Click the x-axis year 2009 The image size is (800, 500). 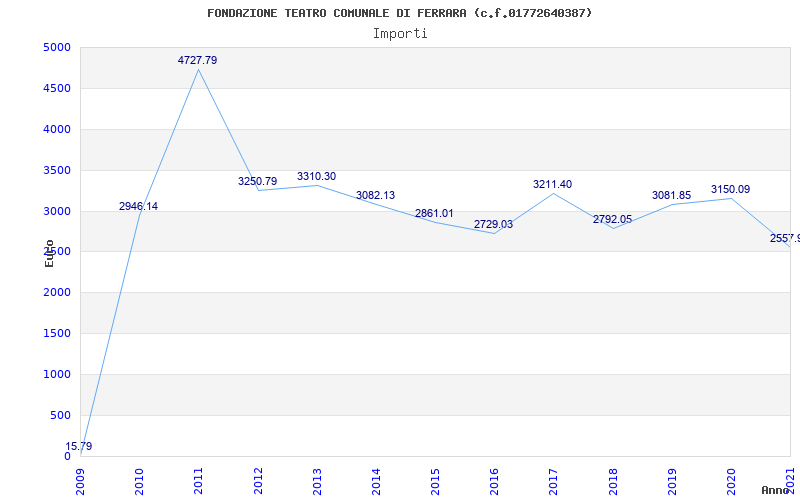point(81,481)
